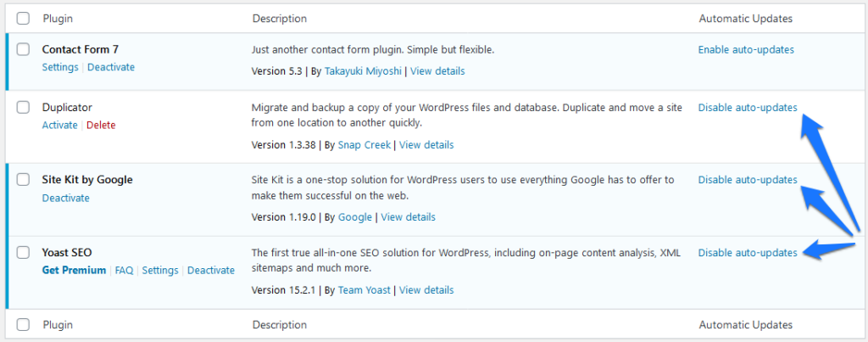This screenshot has height=342, width=868.
Task: Open Yoast SEO Settings link
Action: pos(160,271)
